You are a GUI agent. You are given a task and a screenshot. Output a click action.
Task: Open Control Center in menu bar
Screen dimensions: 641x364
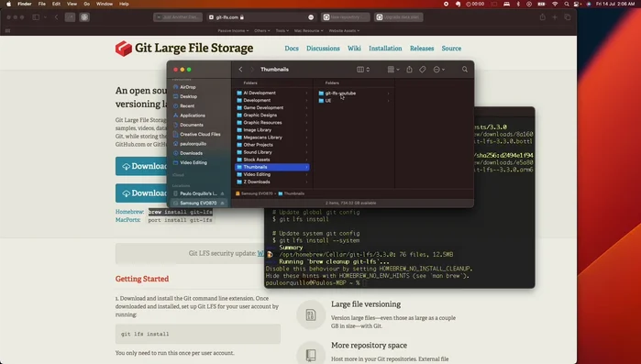coord(577,4)
